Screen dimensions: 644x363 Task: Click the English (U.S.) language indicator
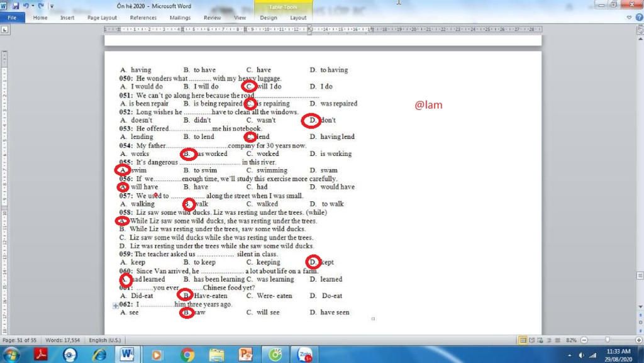(x=105, y=340)
